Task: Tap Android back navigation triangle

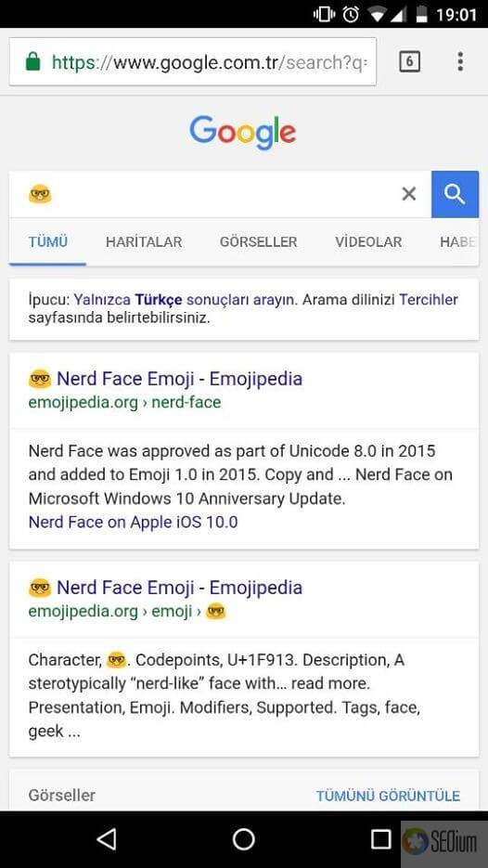Action: pos(107,839)
